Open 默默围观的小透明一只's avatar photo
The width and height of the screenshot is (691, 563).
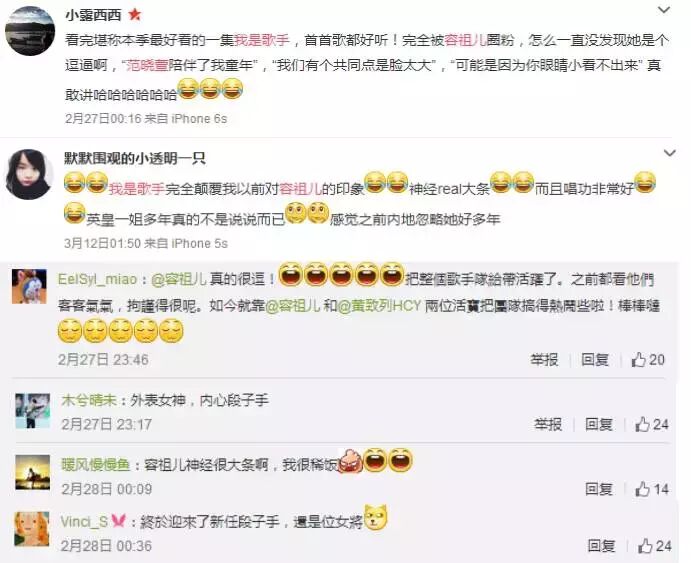click(30, 174)
